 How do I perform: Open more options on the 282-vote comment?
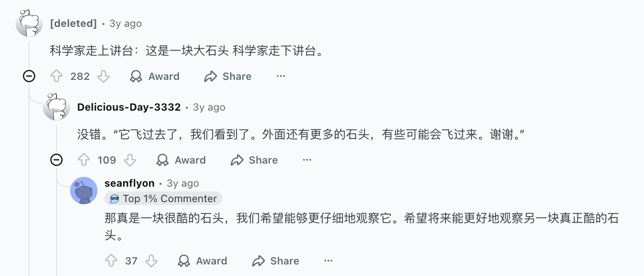[x=281, y=76]
